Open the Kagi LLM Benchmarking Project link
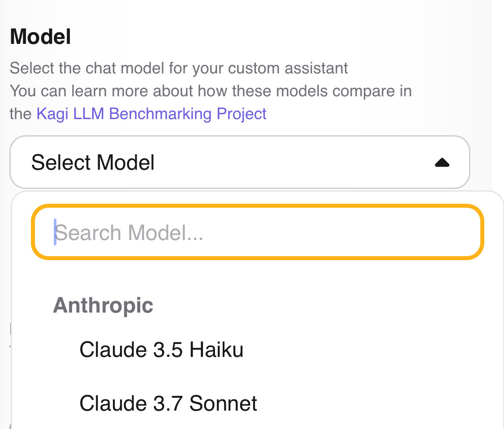Screen dimensions: 504x429 [x=151, y=114]
